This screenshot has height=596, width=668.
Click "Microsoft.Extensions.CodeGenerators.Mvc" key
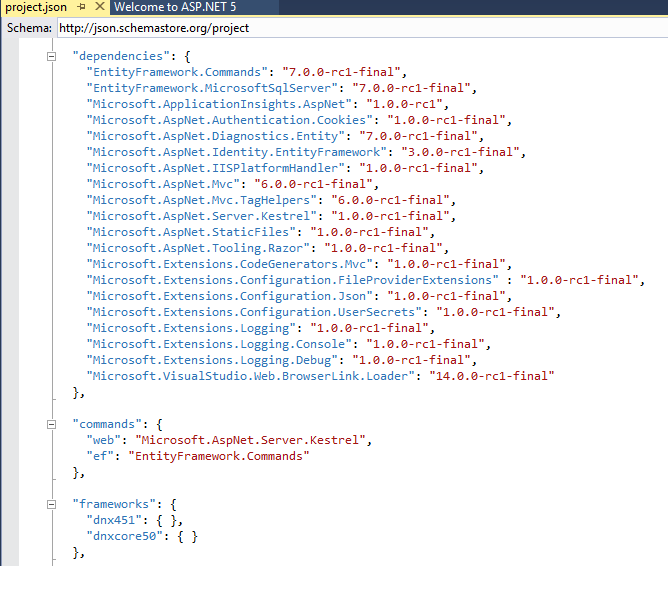pyautogui.click(x=230, y=264)
